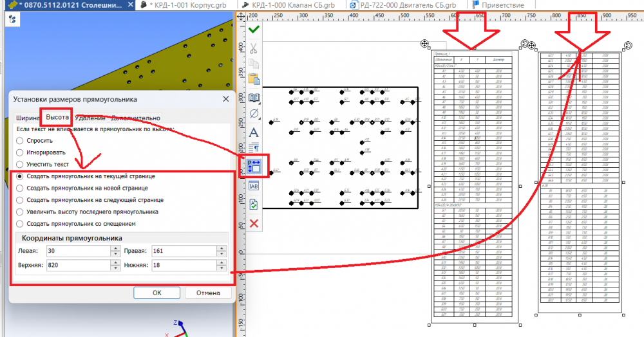This screenshot has height=337, width=644.
Task: Open model tree icon in 3D view
Action: [x=12, y=20]
